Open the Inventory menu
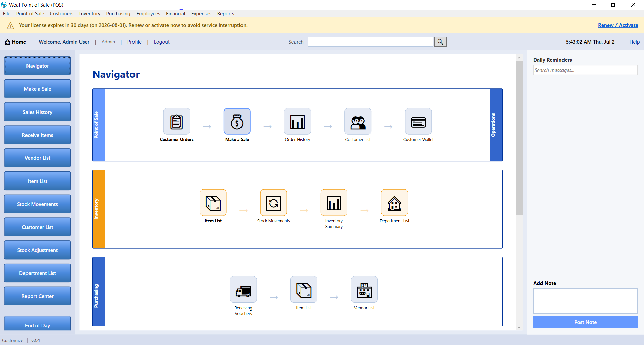This screenshot has height=345, width=644. [90, 14]
